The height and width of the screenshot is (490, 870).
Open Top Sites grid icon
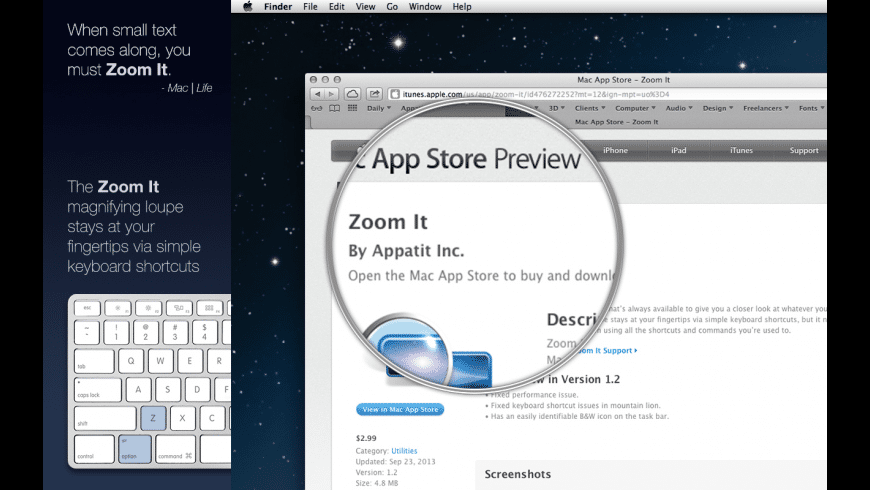pyautogui.click(x=352, y=108)
